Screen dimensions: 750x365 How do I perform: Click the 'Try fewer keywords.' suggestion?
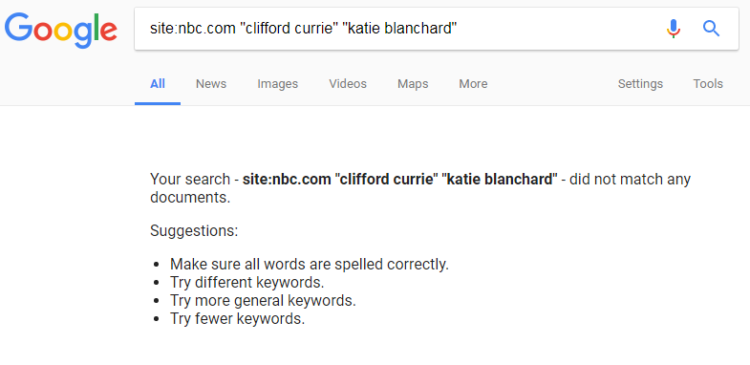[x=237, y=319]
